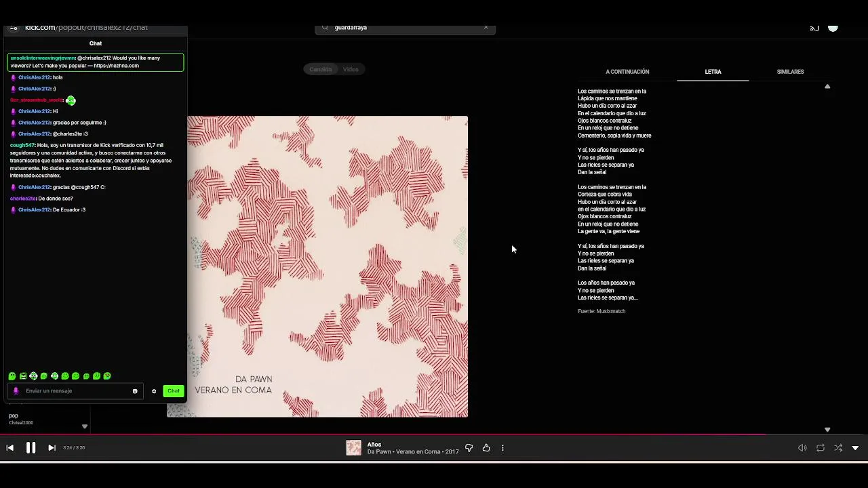Click the gracias @cough547 C: message
This screenshot has width=868, height=488.
pyautogui.click(x=79, y=187)
